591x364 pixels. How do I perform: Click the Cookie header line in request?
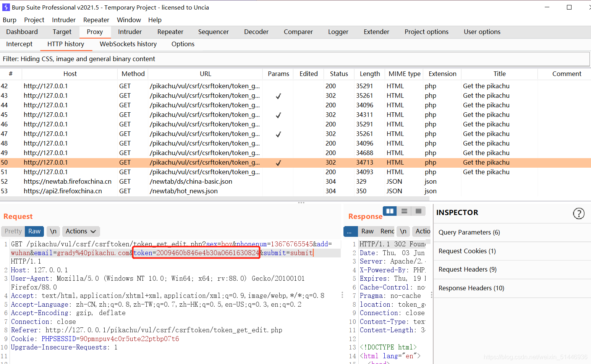click(x=95, y=339)
